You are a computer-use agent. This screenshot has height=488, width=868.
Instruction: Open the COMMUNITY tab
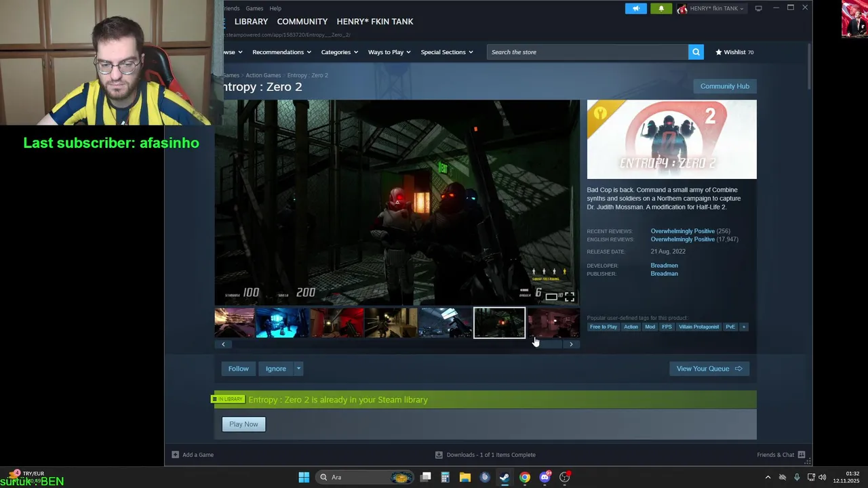pyautogui.click(x=302, y=22)
